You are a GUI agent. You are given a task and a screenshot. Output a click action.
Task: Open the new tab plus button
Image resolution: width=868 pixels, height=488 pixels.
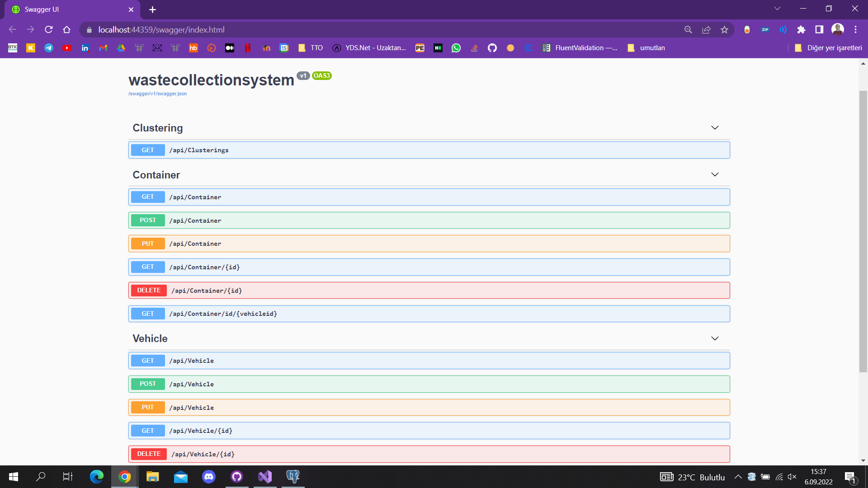(153, 9)
